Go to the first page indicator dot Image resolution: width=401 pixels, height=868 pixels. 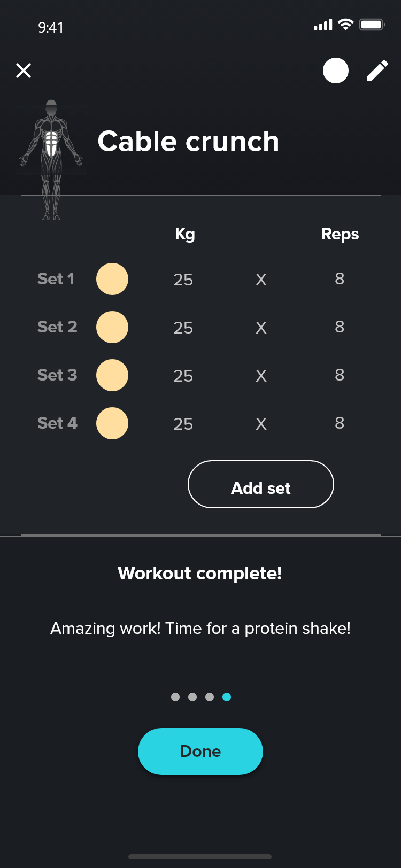point(175,697)
